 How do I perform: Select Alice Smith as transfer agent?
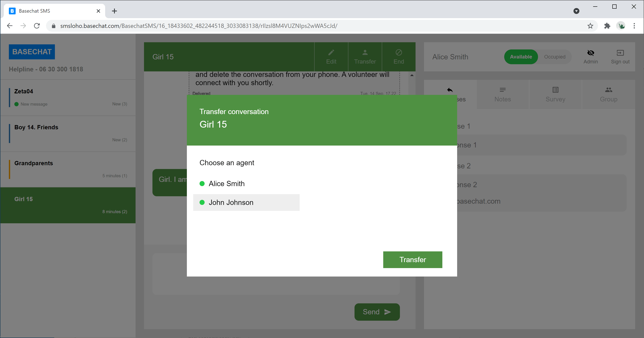(227, 183)
